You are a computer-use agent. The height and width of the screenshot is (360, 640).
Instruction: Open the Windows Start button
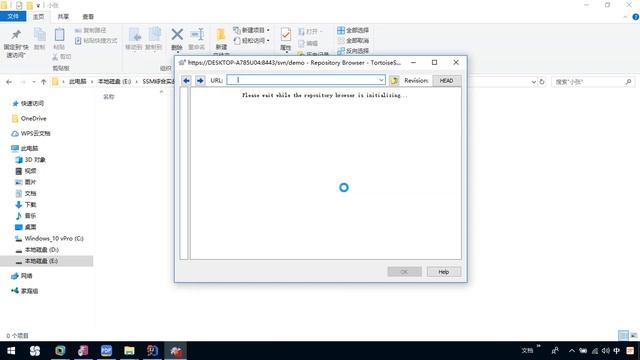tap(11, 351)
